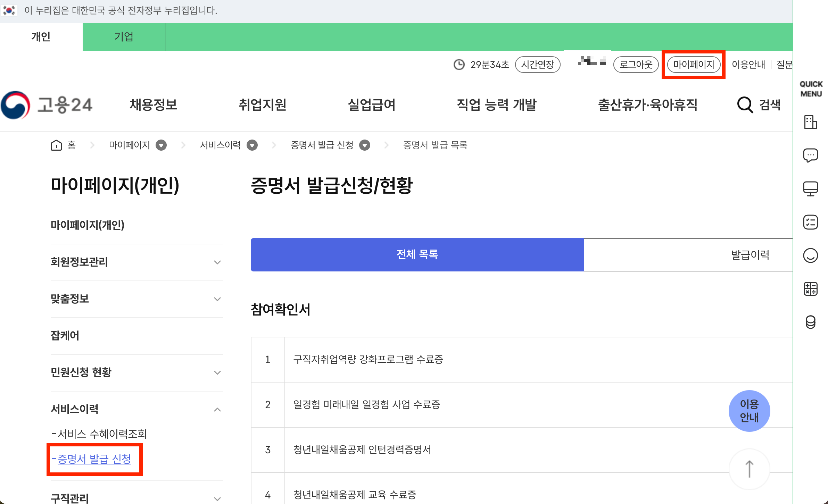This screenshot has height=504, width=828.
Task: Click the building icon in Quick Menu
Action: point(810,122)
